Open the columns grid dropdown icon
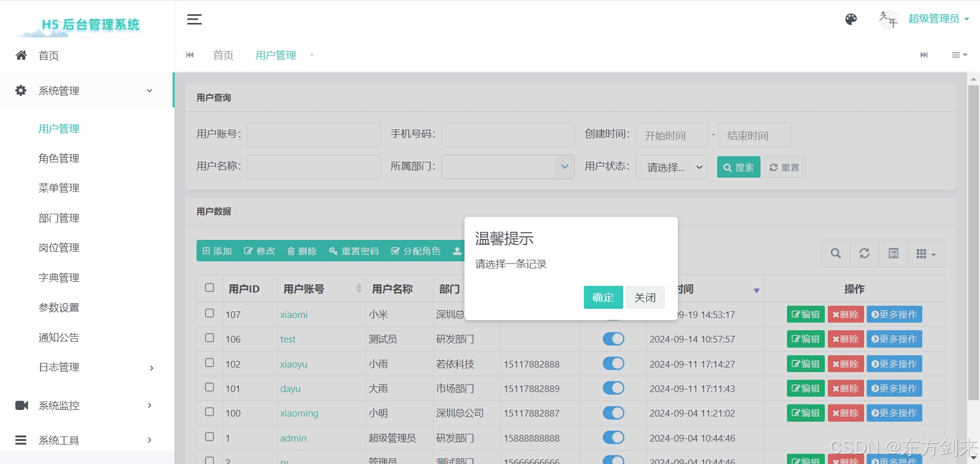 point(926,253)
